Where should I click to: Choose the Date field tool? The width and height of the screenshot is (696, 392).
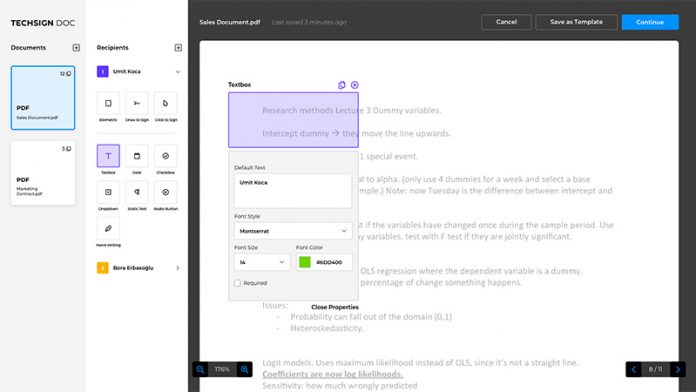137,156
